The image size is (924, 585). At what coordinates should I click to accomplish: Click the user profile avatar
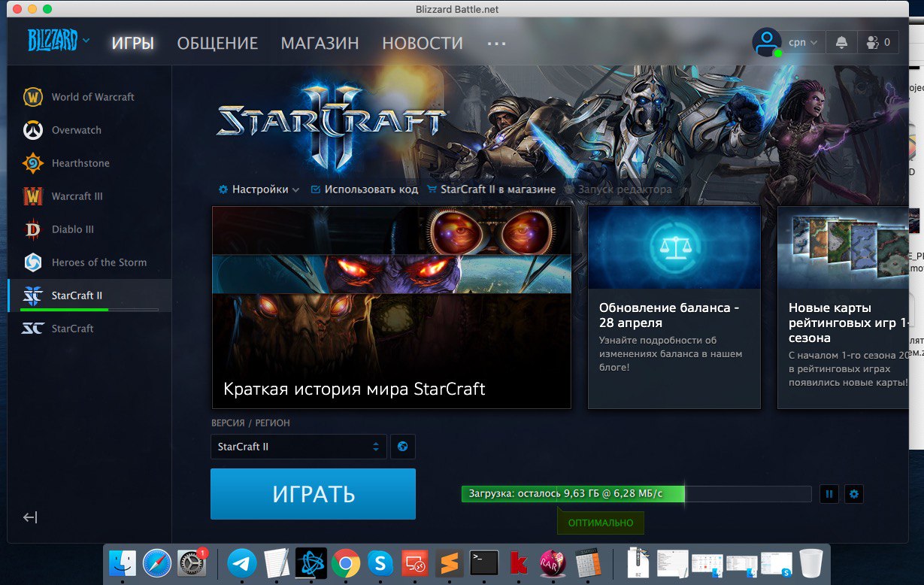click(x=767, y=42)
